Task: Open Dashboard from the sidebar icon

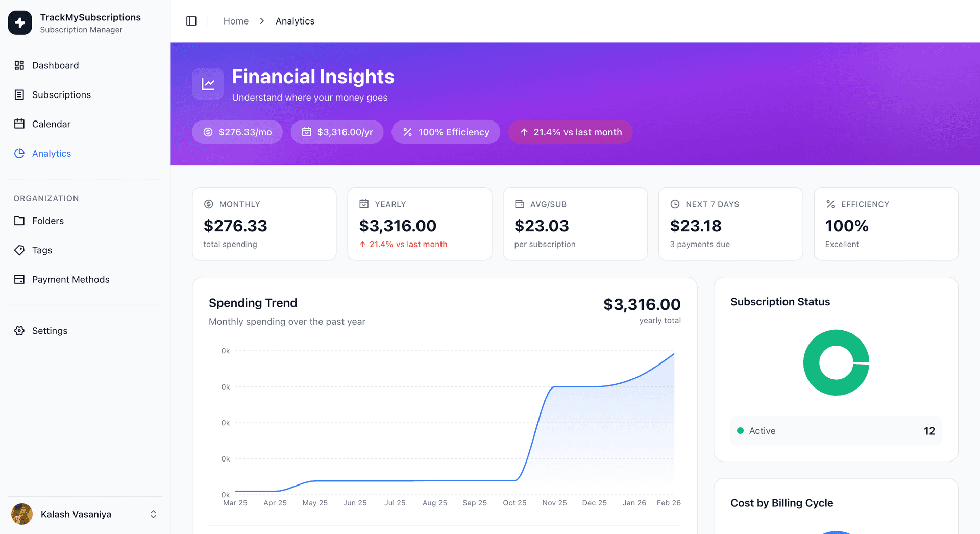Action: [19, 65]
